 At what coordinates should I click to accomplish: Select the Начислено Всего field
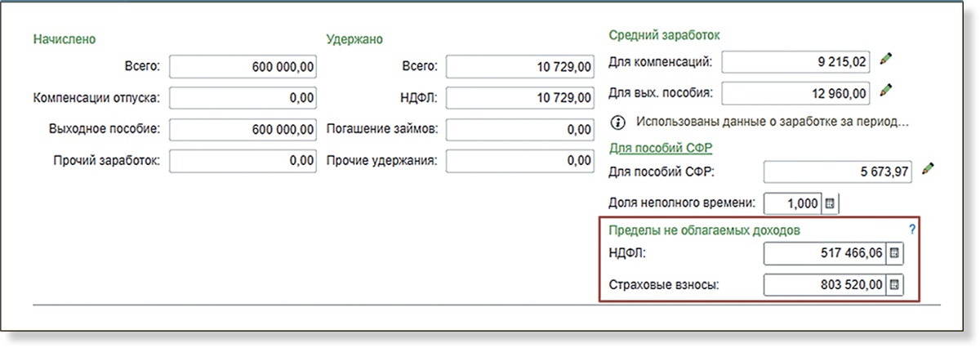pos(243,67)
